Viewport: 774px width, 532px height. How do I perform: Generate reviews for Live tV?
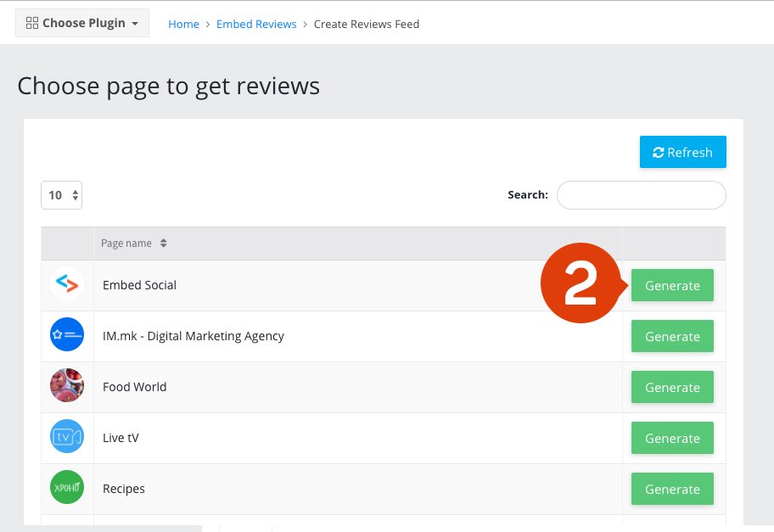[672, 438]
